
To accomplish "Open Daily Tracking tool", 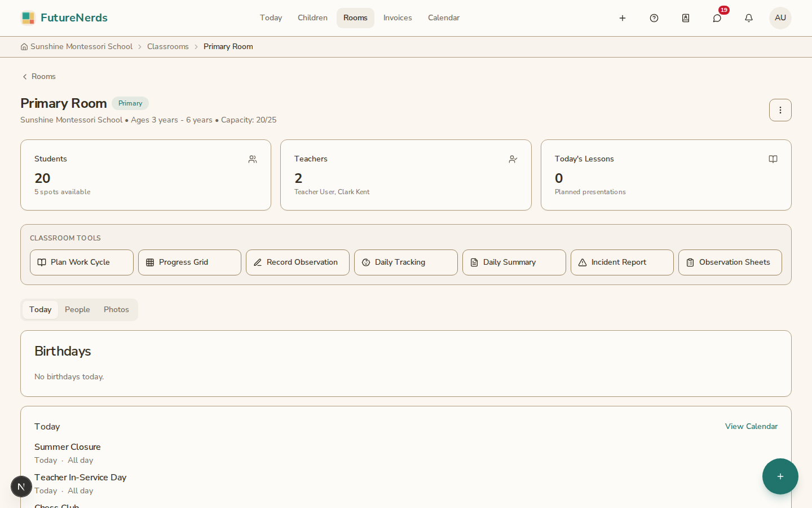I will pos(406,262).
